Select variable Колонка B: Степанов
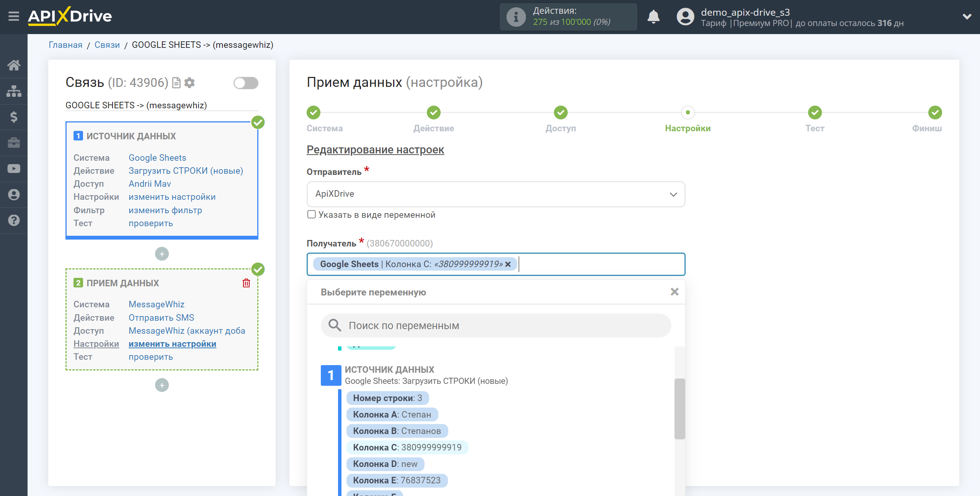The image size is (980, 496). click(397, 431)
